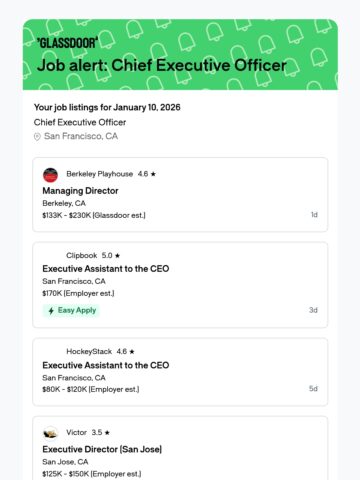Click the Berkeley Playhouse company logo
Screen dimensions: 360x480
(50, 175)
